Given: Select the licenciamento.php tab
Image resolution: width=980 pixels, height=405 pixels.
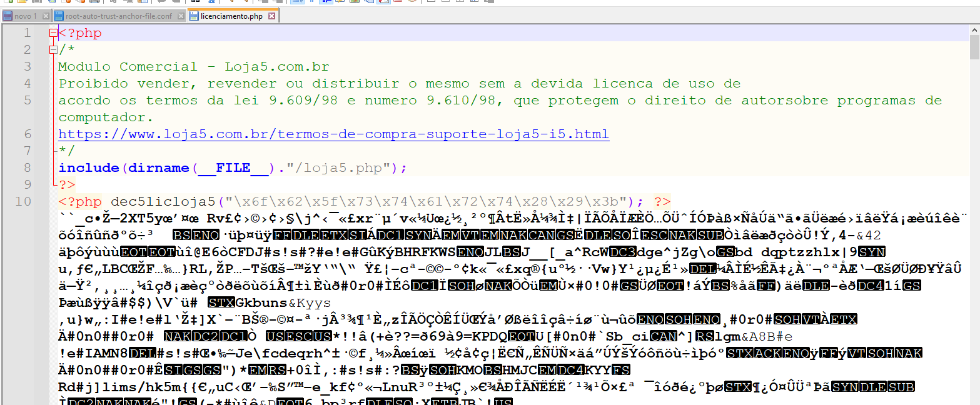Looking at the screenshot, I should pyautogui.click(x=231, y=16).
